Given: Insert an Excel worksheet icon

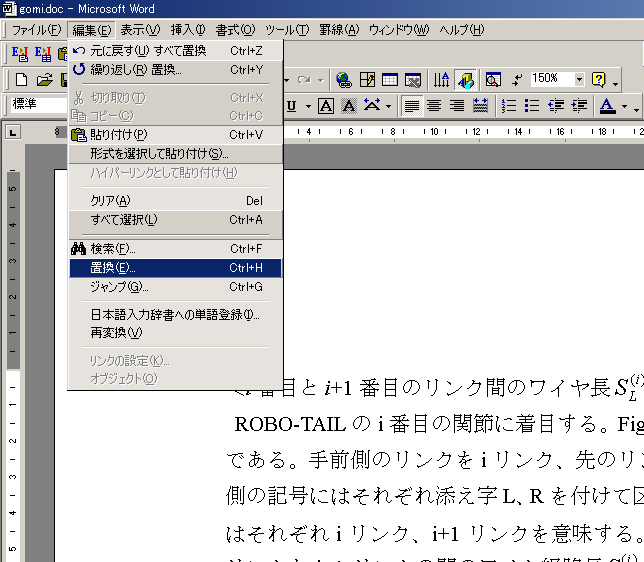Looking at the screenshot, I should click(413, 80).
